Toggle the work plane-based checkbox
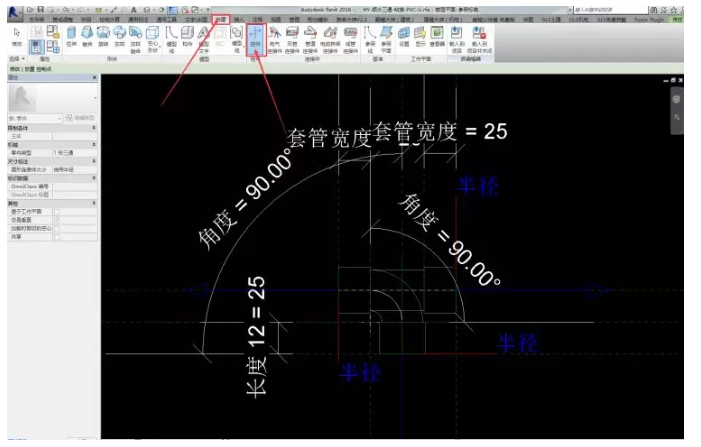 58,212
